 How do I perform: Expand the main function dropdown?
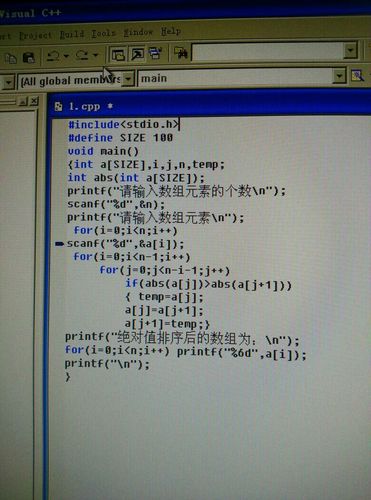tap(339, 76)
